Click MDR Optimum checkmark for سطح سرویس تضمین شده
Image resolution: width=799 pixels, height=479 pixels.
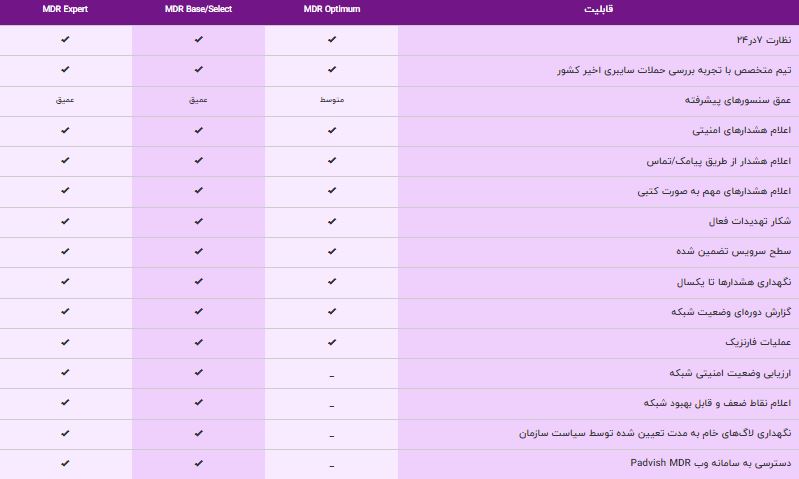click(x=331, y=251)
